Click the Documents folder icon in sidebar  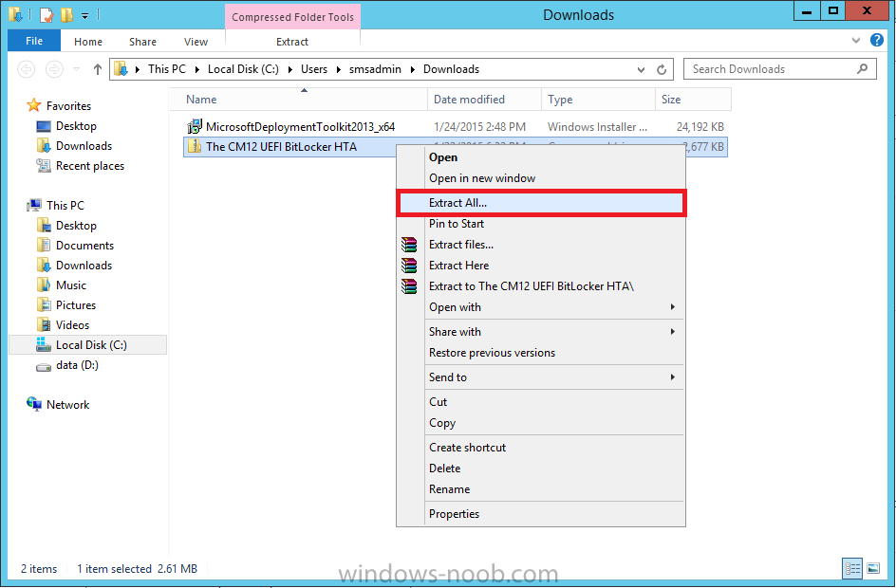point(44,246)
